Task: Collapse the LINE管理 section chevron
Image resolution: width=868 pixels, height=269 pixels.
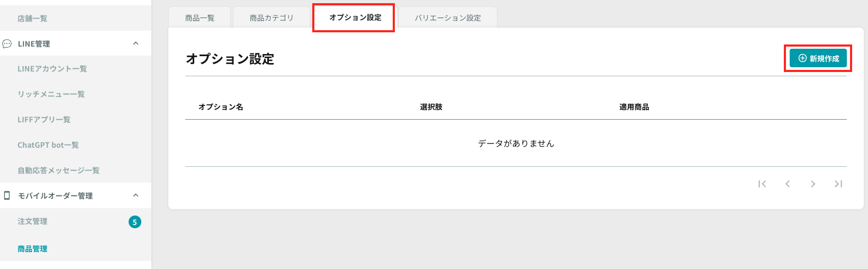Action: click(135, 43)
